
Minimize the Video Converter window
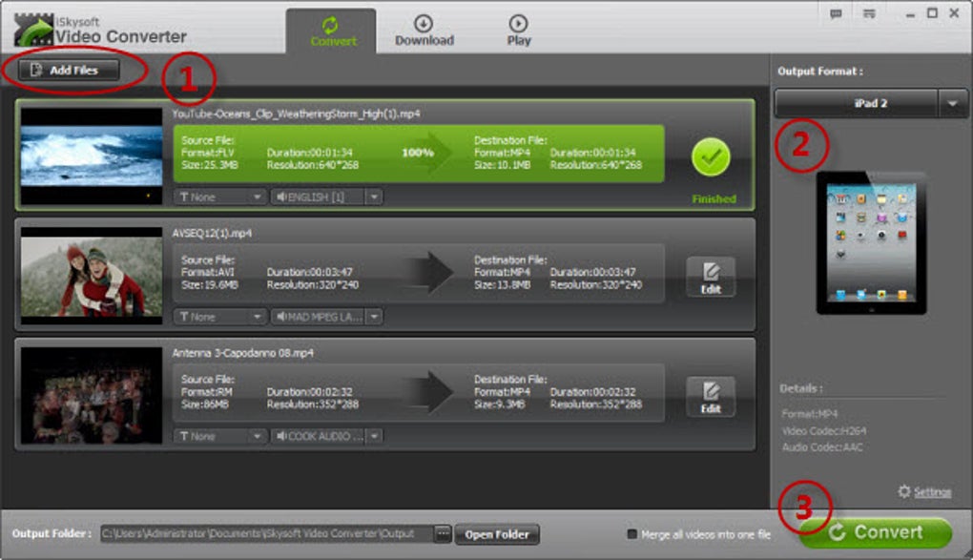click(910, 13)
